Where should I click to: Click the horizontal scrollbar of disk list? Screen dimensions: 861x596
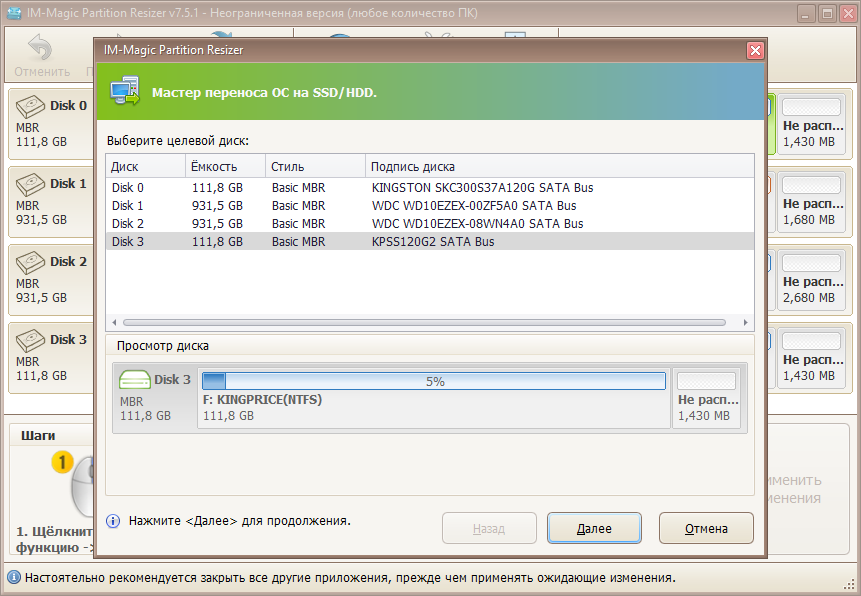424,322
